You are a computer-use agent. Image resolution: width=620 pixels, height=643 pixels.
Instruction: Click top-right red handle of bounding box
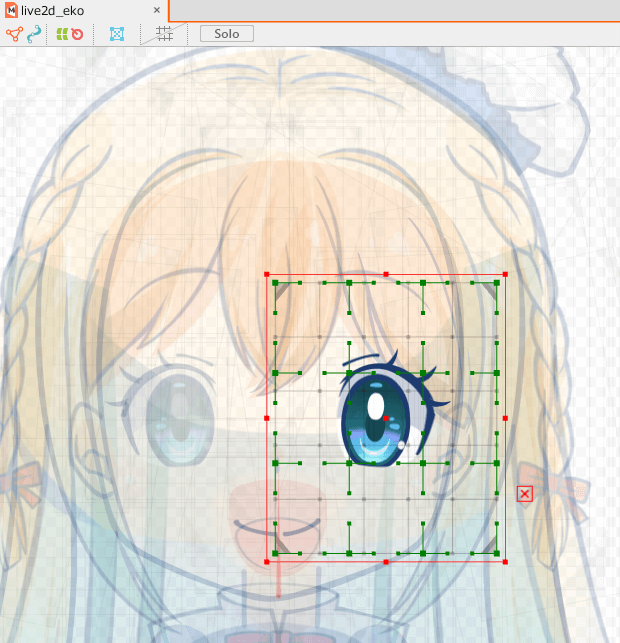coord(505,274)
